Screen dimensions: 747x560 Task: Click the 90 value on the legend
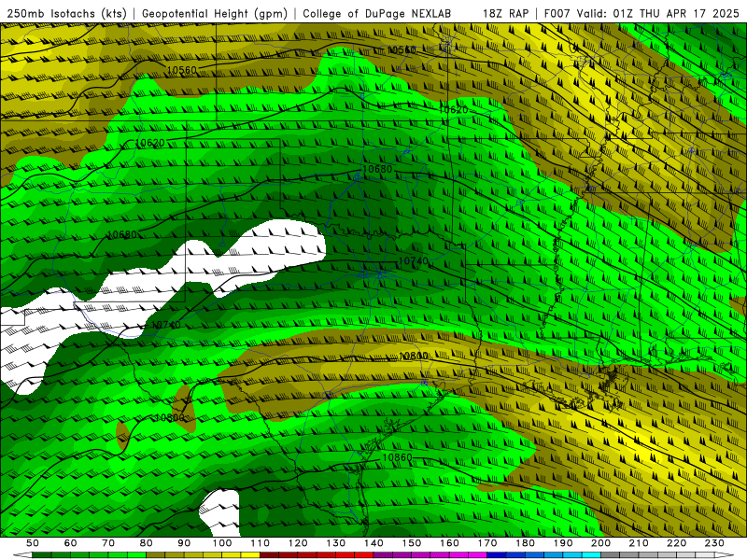click(x=184, y=543)
